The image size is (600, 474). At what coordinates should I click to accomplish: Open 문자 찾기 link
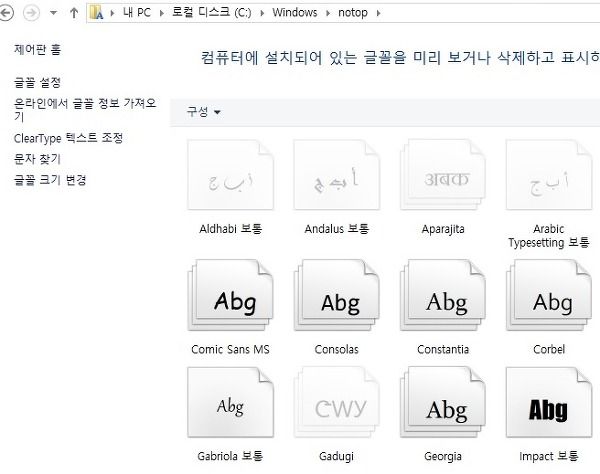click(38, 159)
